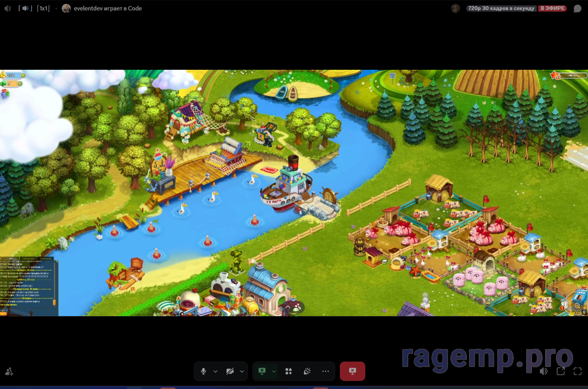Click the steamboat at the stone dock

286,185
